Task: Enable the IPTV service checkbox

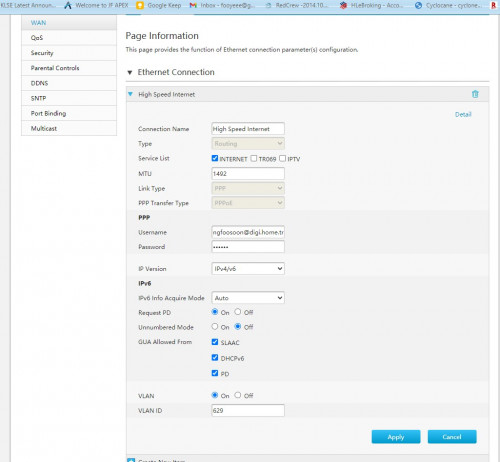Action: [x=282, y=158]
